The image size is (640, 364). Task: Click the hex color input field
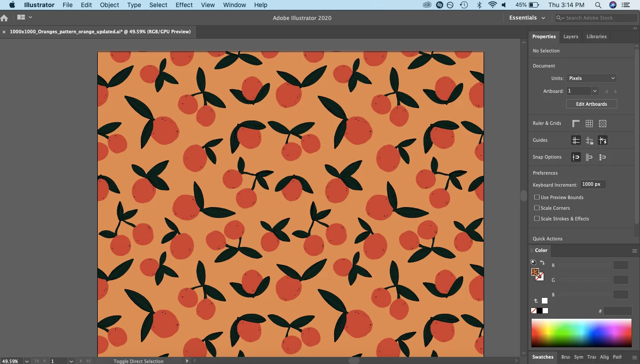(618, 311)
